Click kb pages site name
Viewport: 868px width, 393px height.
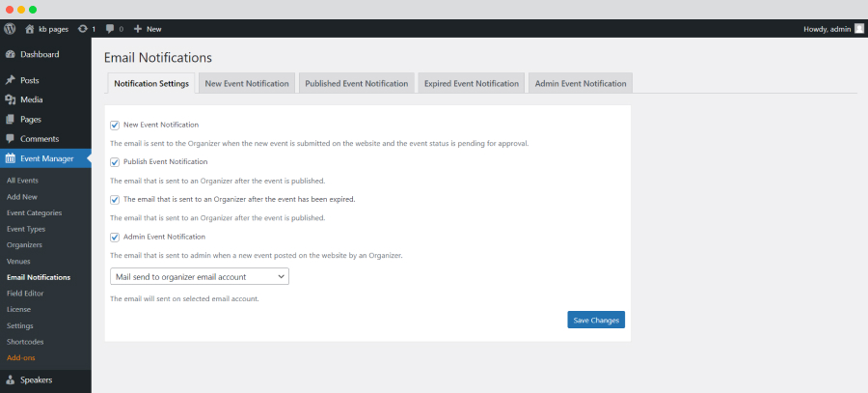point(54,29)
